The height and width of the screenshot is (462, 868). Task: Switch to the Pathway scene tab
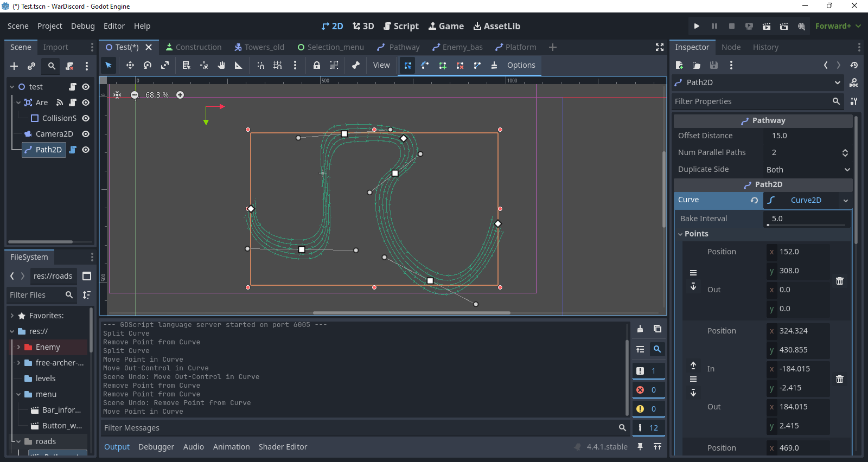(399, 47)
